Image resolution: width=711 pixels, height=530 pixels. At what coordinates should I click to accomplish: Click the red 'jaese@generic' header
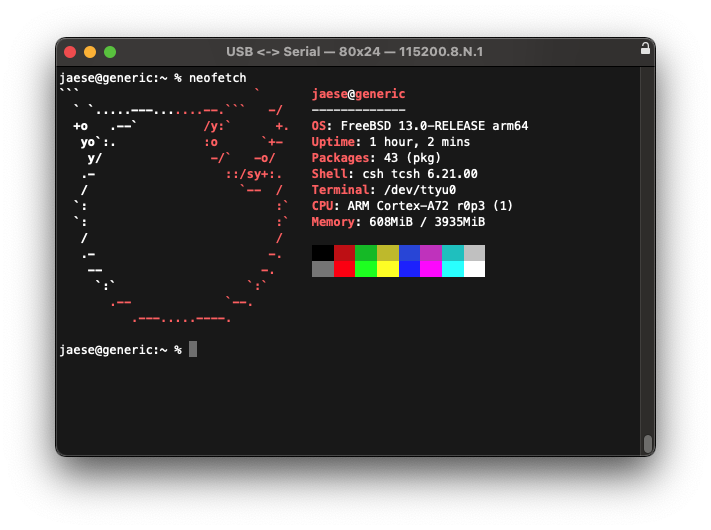pos(358,94)
